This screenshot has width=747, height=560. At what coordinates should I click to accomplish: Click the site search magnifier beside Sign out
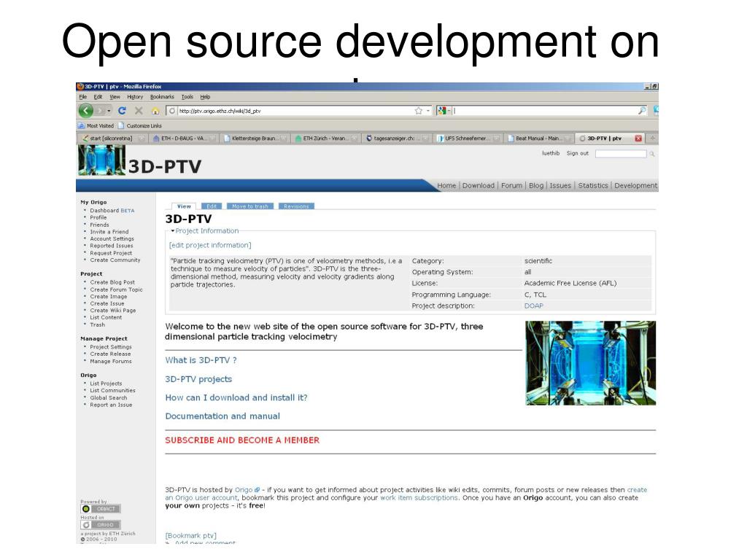coord(651,154)
